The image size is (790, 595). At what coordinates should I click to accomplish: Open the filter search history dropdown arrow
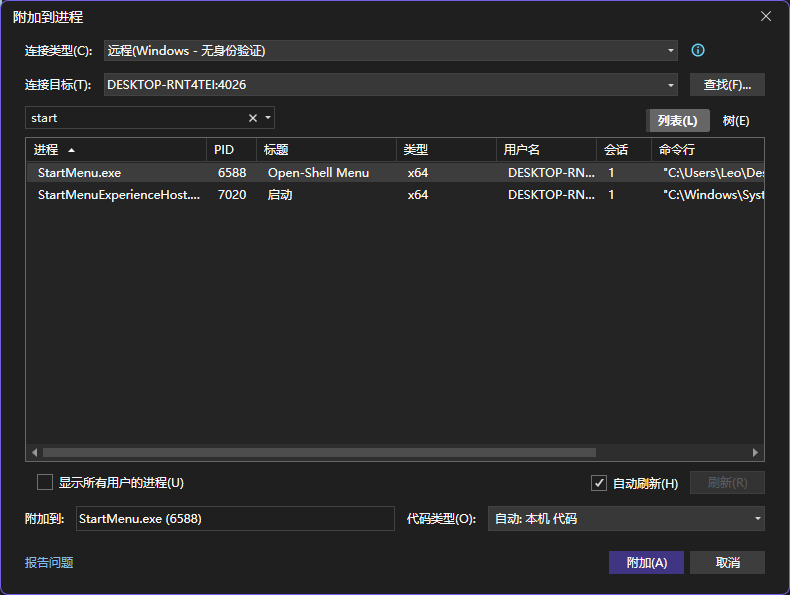point(268,118)
